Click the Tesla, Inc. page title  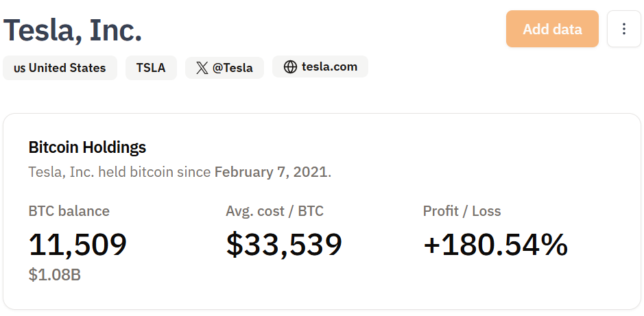coord(73,30)
